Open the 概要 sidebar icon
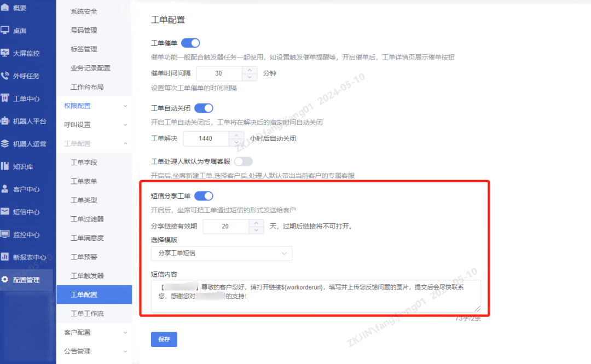 point(17,8)
